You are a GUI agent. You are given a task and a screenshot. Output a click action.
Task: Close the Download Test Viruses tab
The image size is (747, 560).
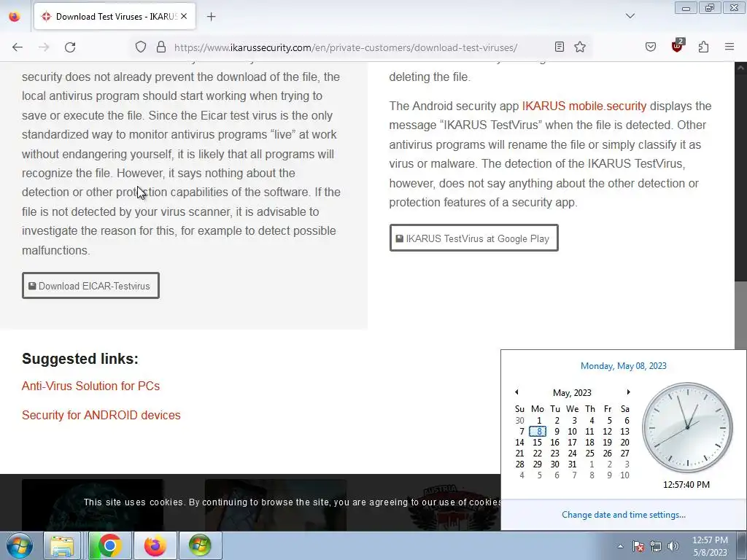[x=184, y=16]
